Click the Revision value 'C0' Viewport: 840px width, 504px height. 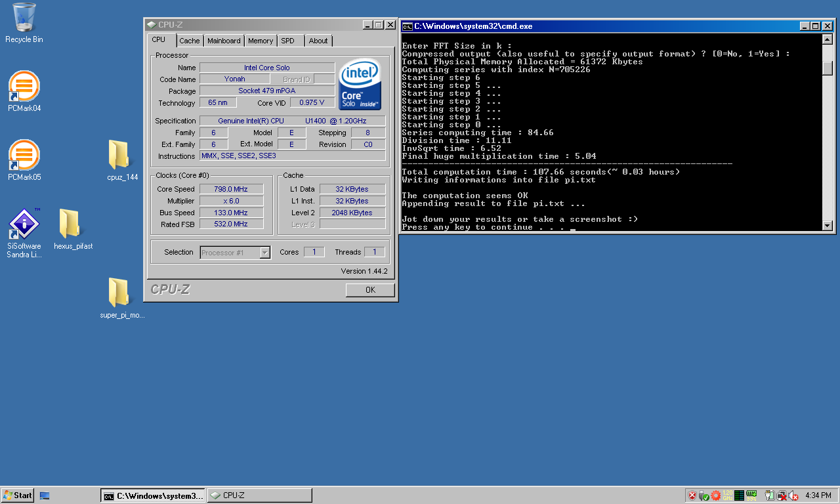pyautogui.click(x=368, y=144)
